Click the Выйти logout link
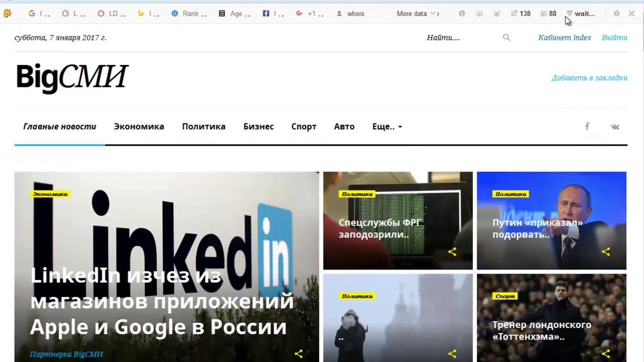Image resolution: width=644 pixels, height=362 pixels. coord(614,37)
